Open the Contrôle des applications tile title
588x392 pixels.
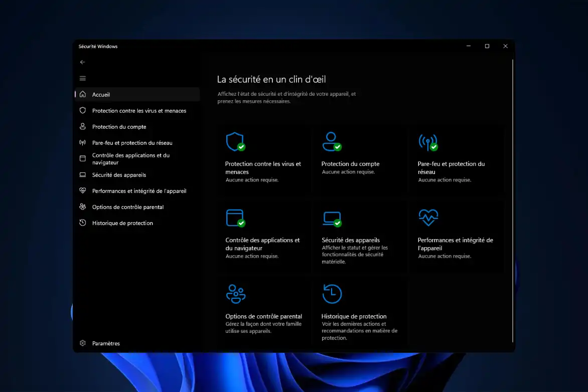click(x=262, y=244)
